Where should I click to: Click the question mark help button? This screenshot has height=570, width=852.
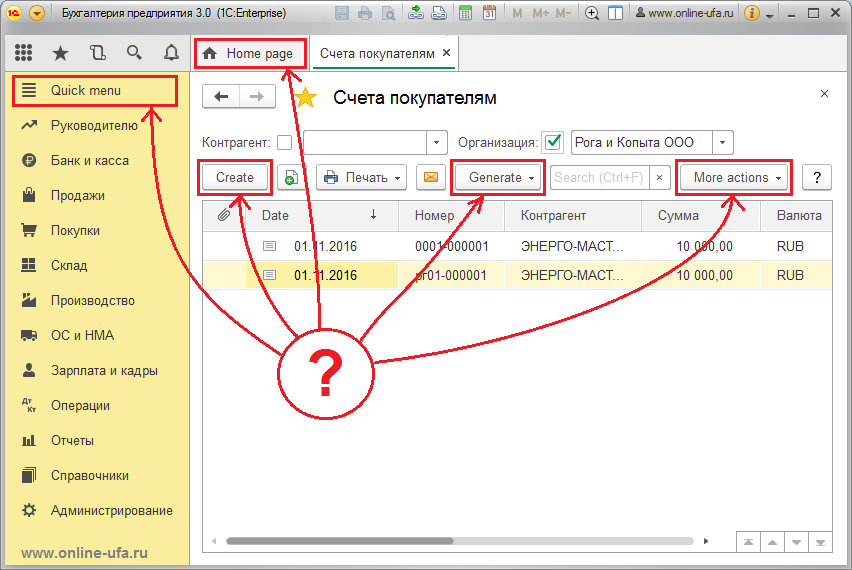coord(817,178)
